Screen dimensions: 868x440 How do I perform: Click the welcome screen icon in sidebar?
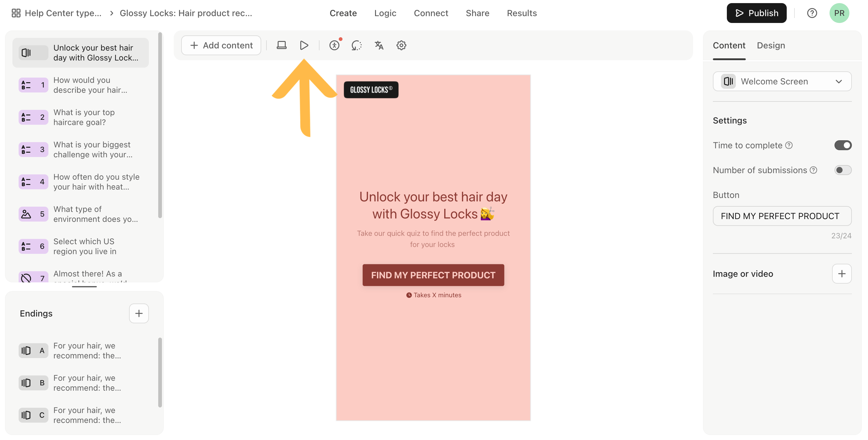[34, 53]
